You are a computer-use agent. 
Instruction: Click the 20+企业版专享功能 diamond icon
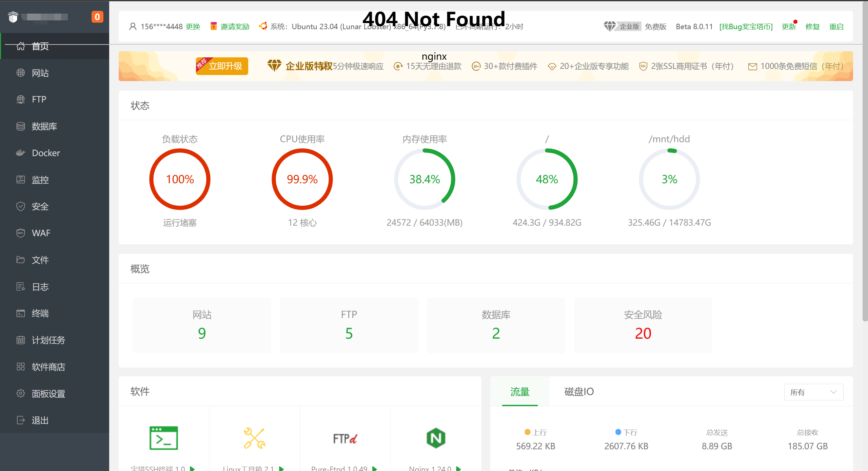coord(552,67)
